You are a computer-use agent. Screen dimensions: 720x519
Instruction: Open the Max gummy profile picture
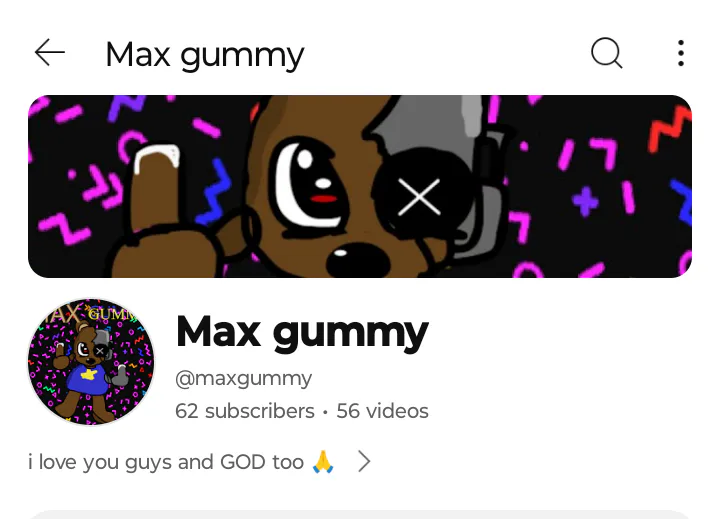91,361
